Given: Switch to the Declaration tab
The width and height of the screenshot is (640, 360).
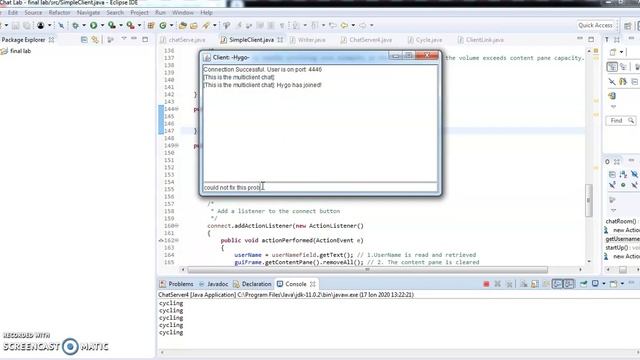Looking at the screenshot, I should (252, 284).
